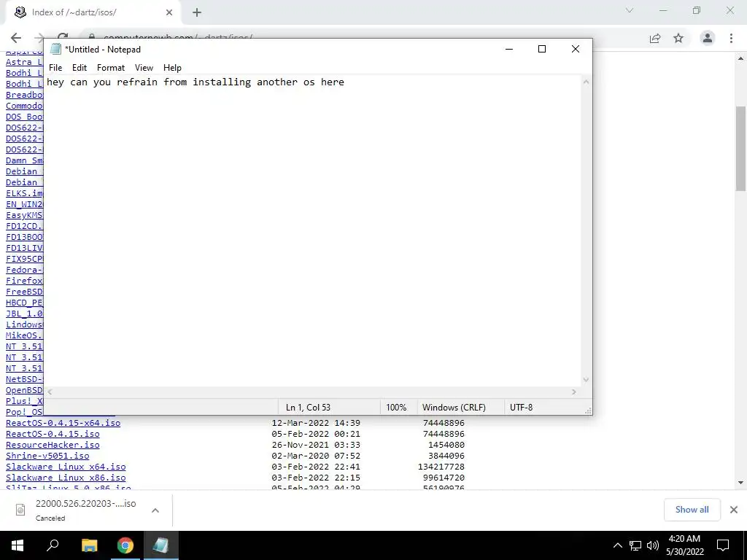Open Chrome's three-dot menu
This screenshot has height=560, width=747.
731,38
